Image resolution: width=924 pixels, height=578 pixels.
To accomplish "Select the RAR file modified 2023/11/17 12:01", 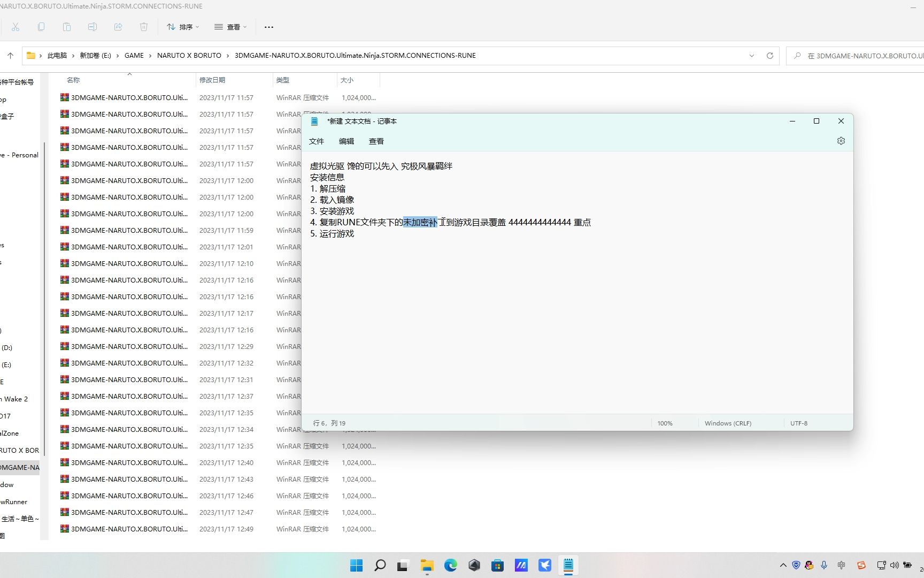I will 180,247.
